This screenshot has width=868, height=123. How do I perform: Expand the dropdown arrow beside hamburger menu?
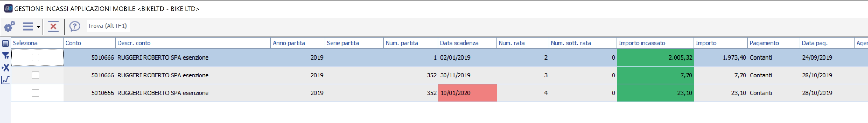pyautogui.click(x=38, y=27)
